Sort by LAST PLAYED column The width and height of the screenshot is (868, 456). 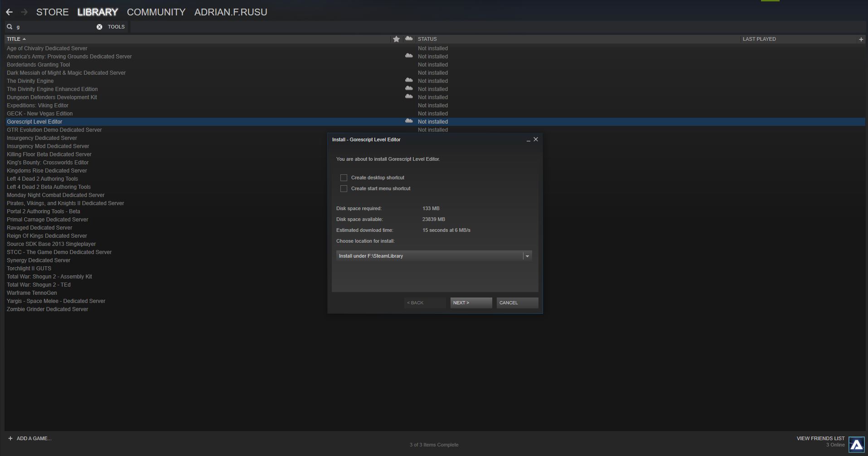(759, 39)
